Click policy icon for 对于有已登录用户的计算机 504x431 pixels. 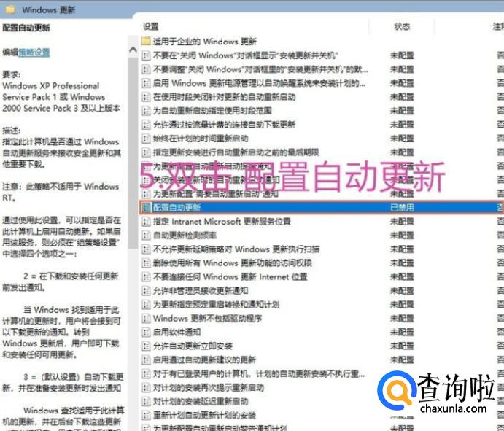click(x=147, y=374)
